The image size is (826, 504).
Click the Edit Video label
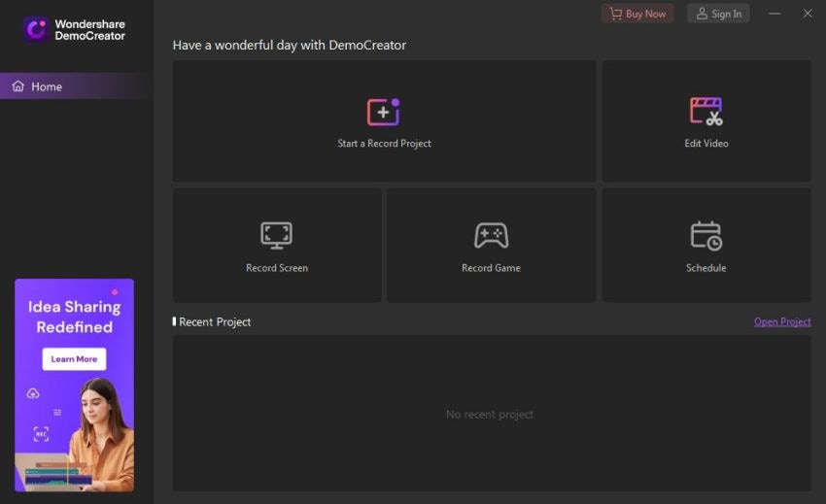point(706,144)
